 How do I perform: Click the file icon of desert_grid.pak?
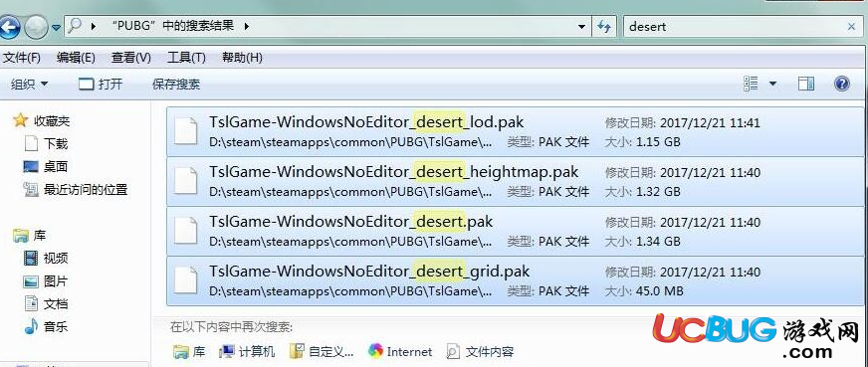[185, 281]
